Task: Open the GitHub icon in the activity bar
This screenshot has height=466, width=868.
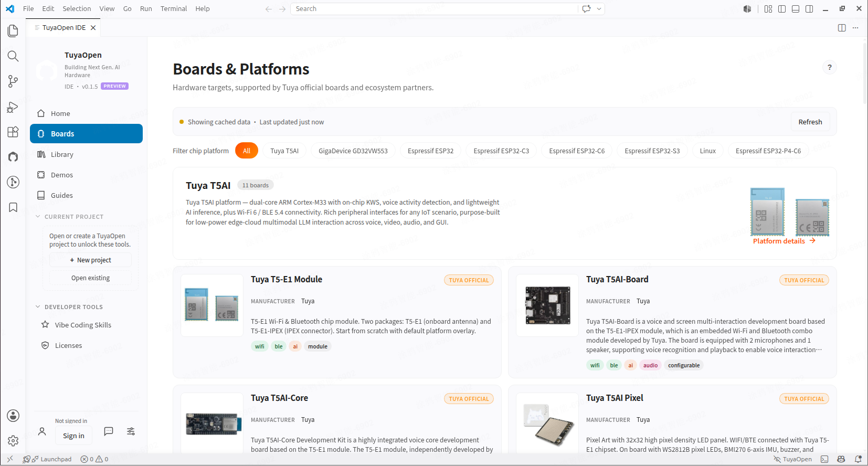Action: pyautogui.click(x=13, y=157)
